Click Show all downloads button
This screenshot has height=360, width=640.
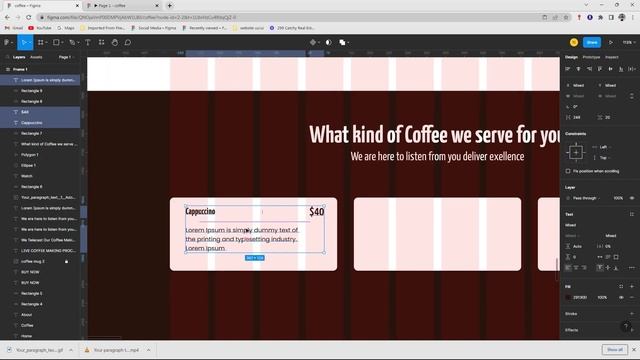[614, 350]
